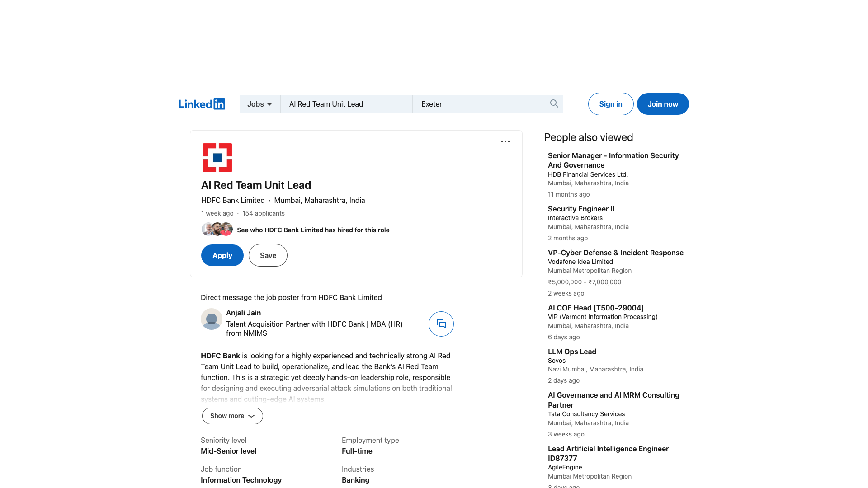Open VP-Cyber Defense & Incident Response job
Image resolution: width=868 pixels, height=488 pixels.
[x=616, y=253]
